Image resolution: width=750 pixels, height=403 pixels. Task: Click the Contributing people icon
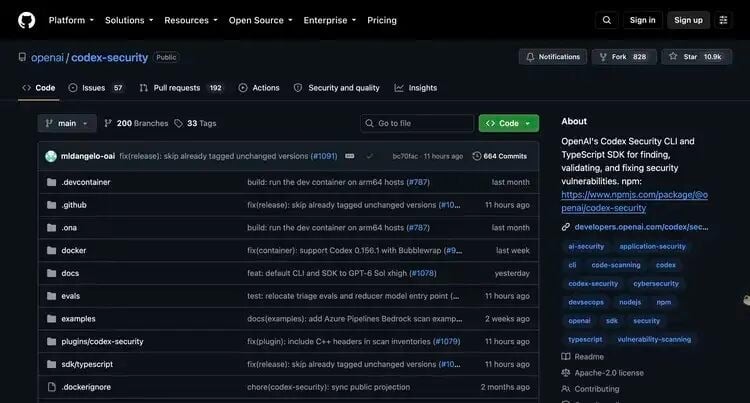[x=566, y=389]
